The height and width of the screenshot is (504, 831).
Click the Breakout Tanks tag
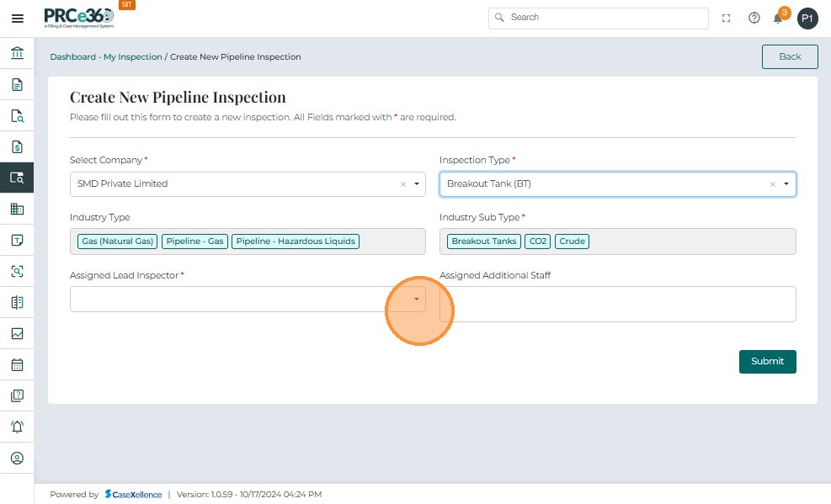click(x=484, y=241)
